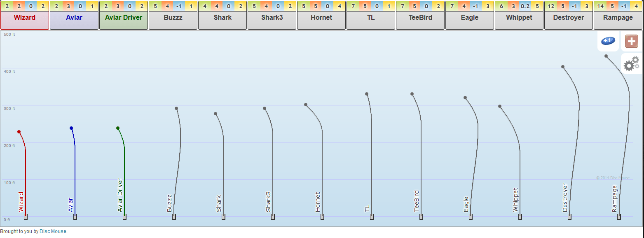Toggle the Shark disc card
644x238 pixels.
click(x=222, y=18)
